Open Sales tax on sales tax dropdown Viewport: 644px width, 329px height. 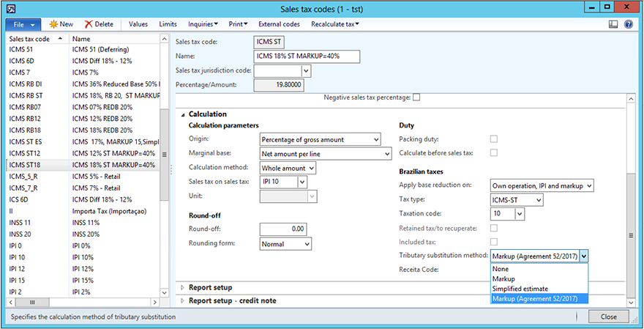click(x=302, y=182)
